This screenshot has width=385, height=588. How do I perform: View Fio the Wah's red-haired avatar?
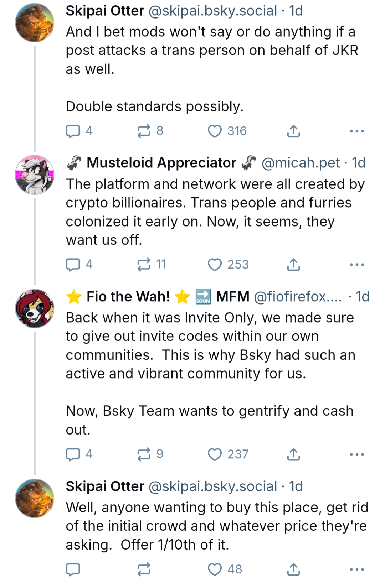click(35, 308)
